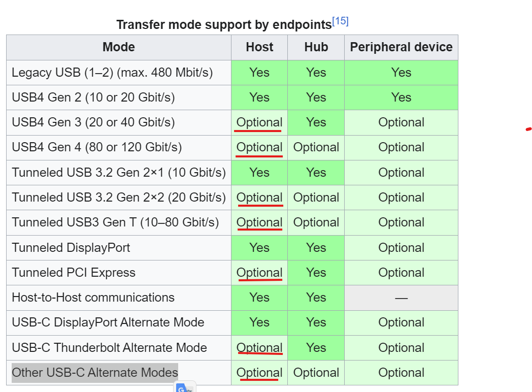Viewport: 532px width, 392px height.
Task: Click the Host-to-Host communications row label
Action: point(93,298)
